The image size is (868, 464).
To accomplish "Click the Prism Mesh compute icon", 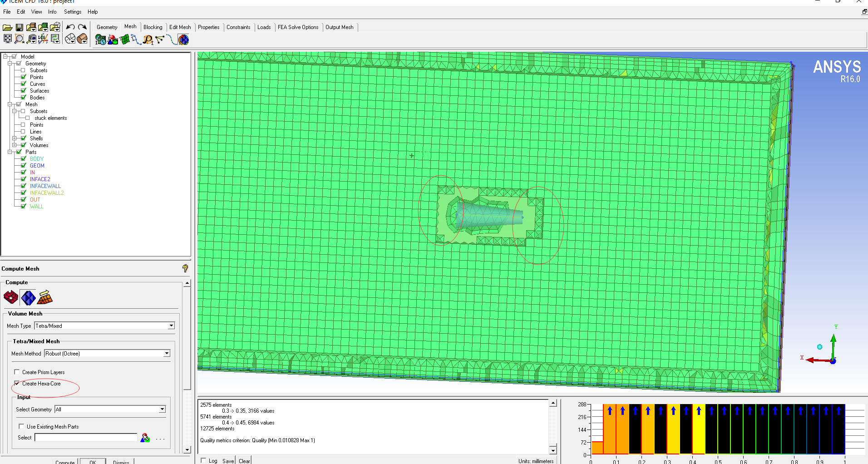I will (45, 297).
